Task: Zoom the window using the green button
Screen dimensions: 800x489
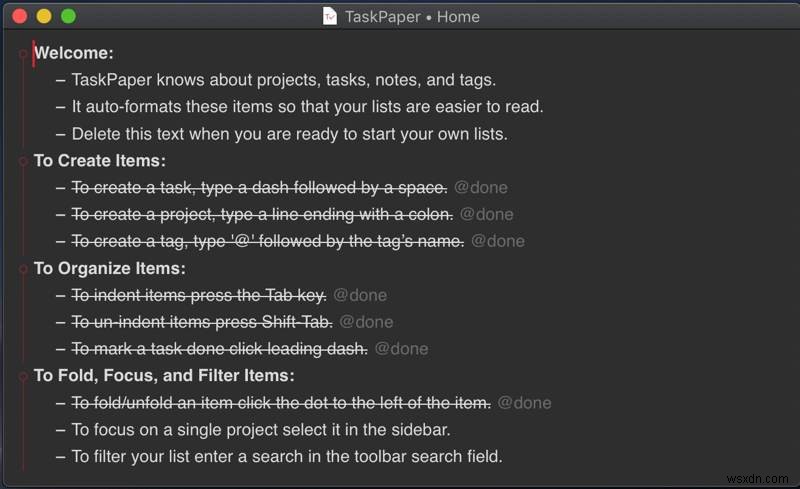Action: click(68, 16)
